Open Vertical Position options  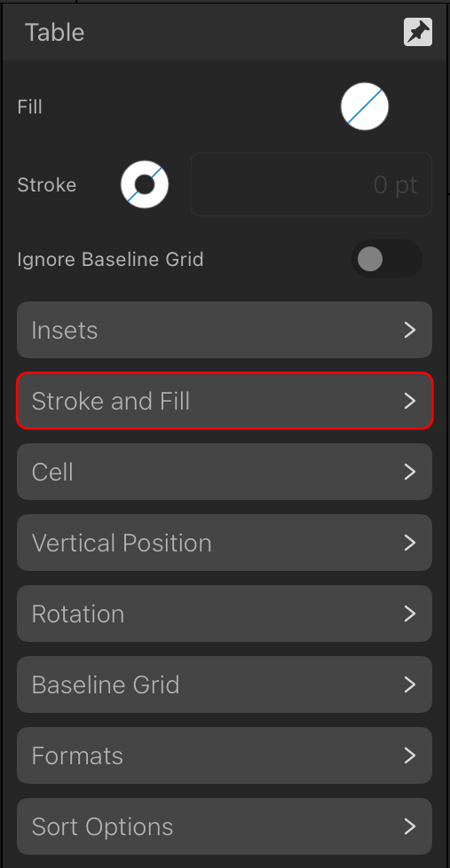tap(225, 543)
